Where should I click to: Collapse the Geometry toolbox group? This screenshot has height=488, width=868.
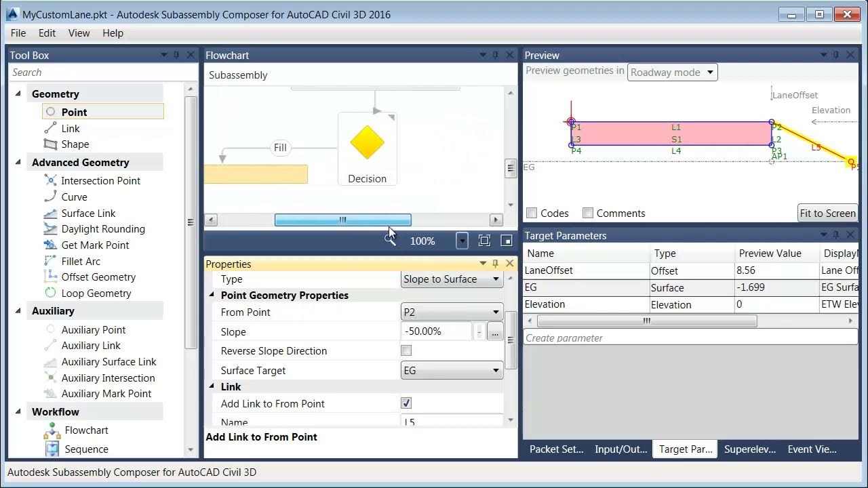(x=18, y=94)
